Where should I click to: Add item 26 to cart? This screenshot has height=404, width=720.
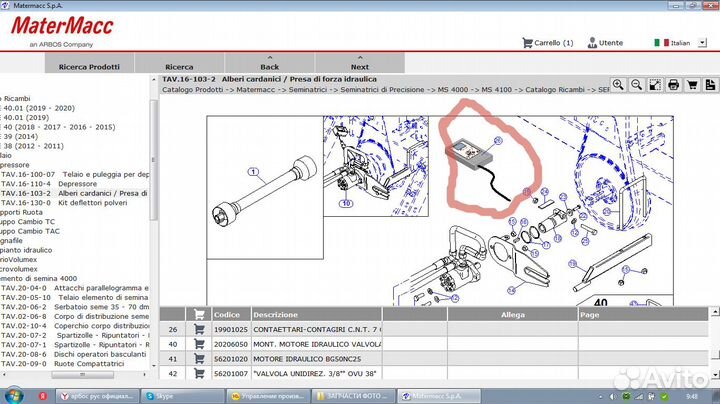[x=200, y=329]
